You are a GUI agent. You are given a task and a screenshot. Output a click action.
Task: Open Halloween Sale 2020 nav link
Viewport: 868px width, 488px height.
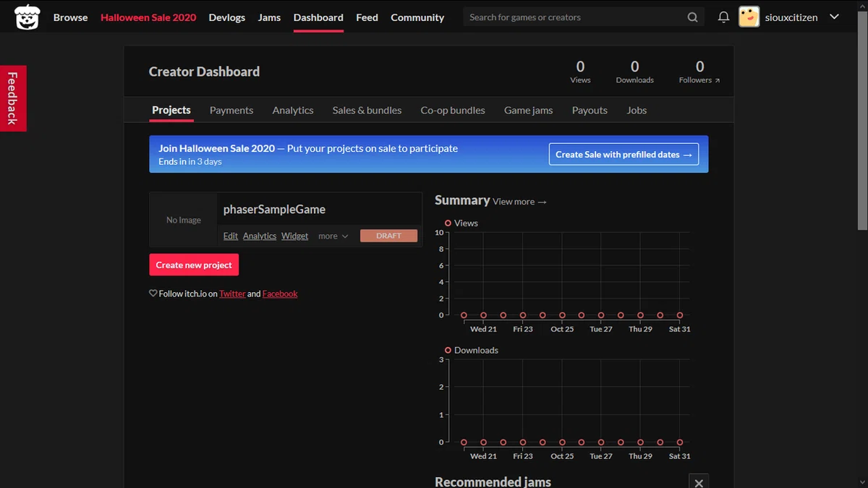[x=148, y=17]
